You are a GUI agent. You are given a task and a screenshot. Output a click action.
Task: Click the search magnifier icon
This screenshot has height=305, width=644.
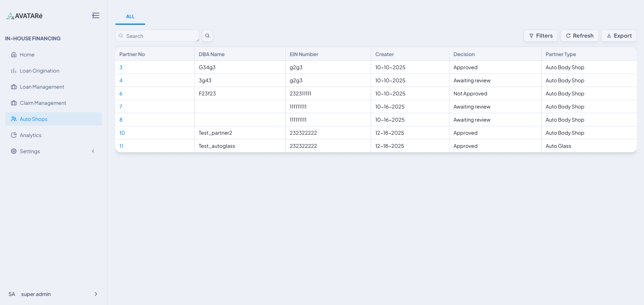coord(207,35)
